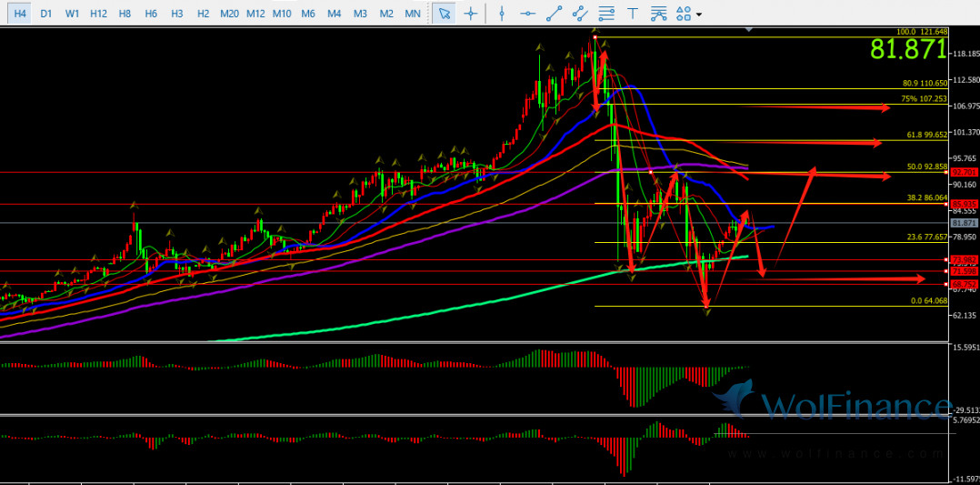980x485 pixels.
Task: Click the shapes objects icon
Action: (684, 14)
